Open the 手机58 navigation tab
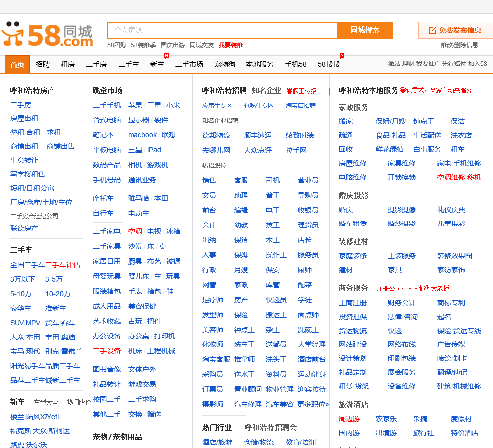 [295, 64]
